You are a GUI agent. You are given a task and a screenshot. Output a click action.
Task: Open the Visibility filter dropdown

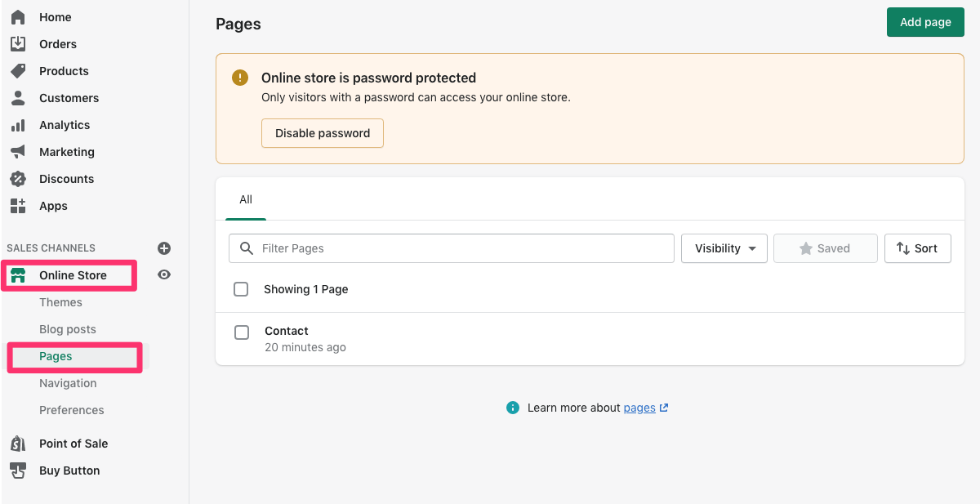tap(724, 248)
